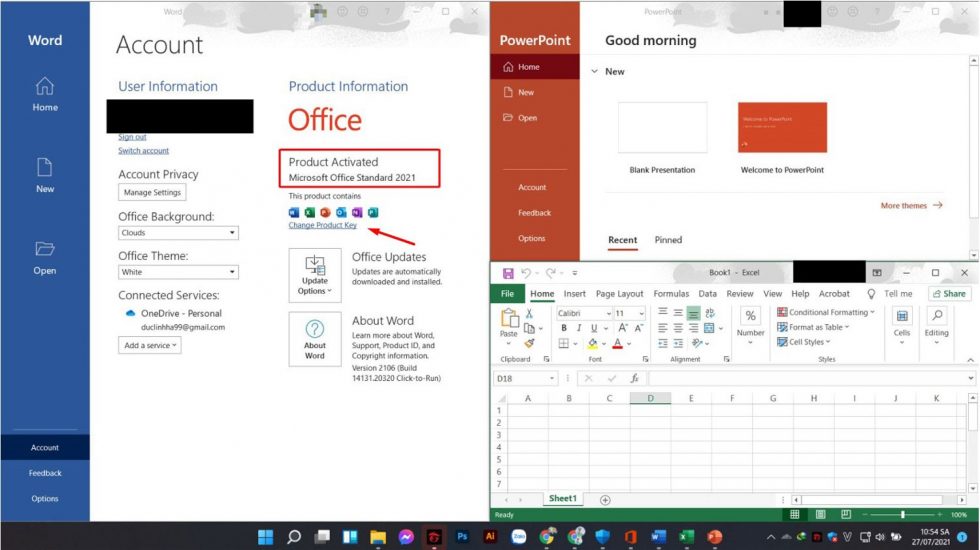Click the Percent Number format icon
This screenshot has width=980, height=550.
(750, 316)
